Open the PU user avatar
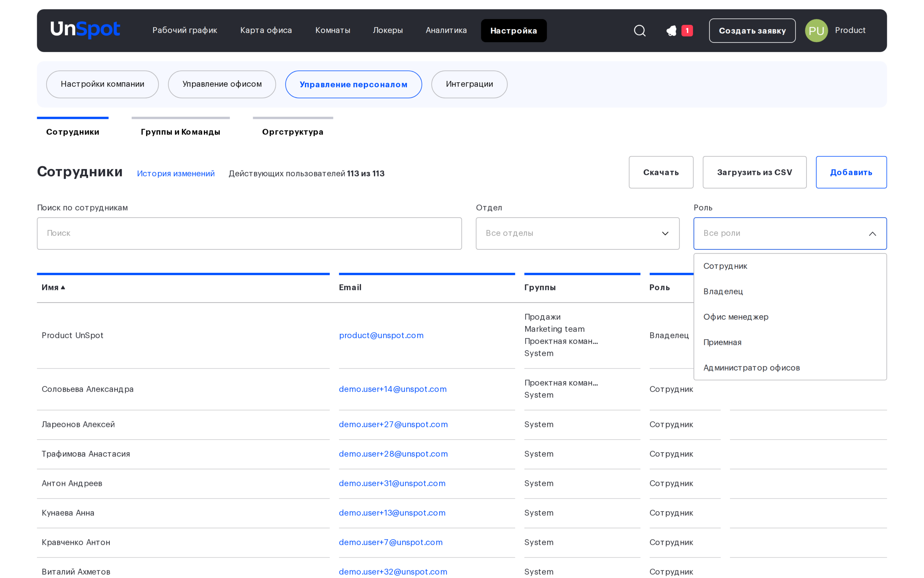The image size is (924, 578). (816, 31)
